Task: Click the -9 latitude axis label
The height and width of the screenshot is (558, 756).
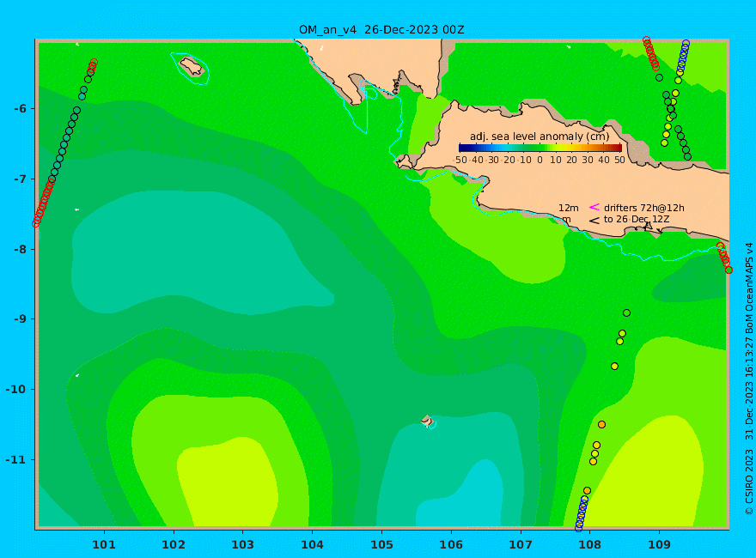Action: click(20, 319)
